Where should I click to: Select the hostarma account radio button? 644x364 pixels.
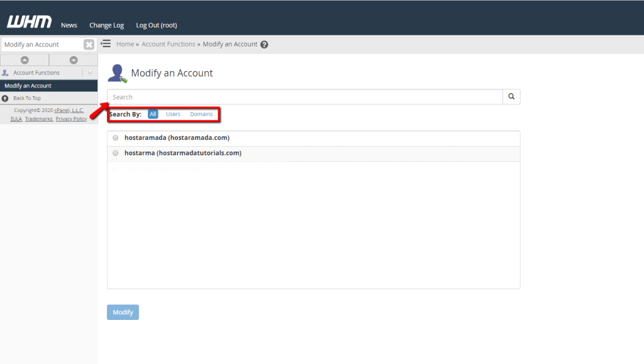[115, 152]
